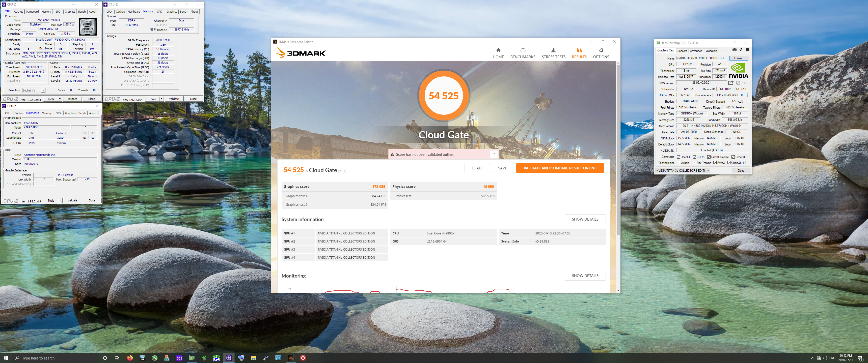Open SPD tab in the CPU-Z Memory window
868x363 pixels.
(159, 11)
